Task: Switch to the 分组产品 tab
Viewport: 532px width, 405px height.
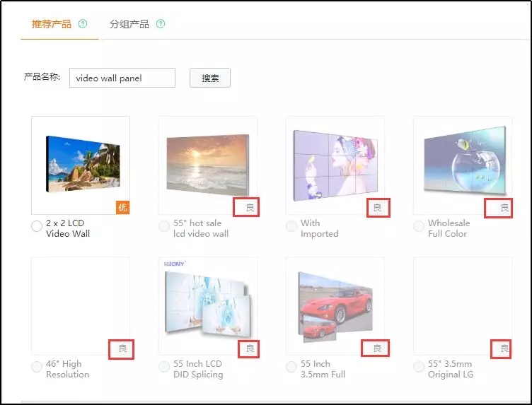Action: click(x=129, y=24)
